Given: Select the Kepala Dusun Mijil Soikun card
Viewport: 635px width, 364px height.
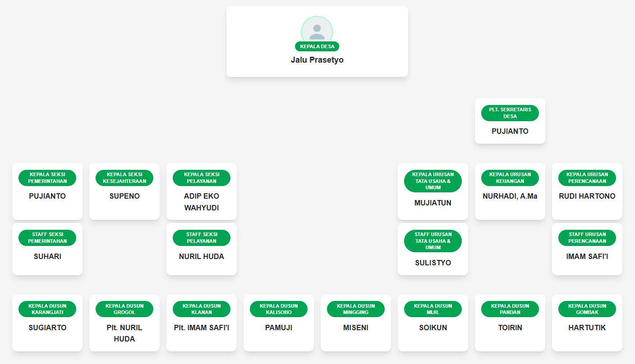Looking at the screenshot, I should [433, 328].
